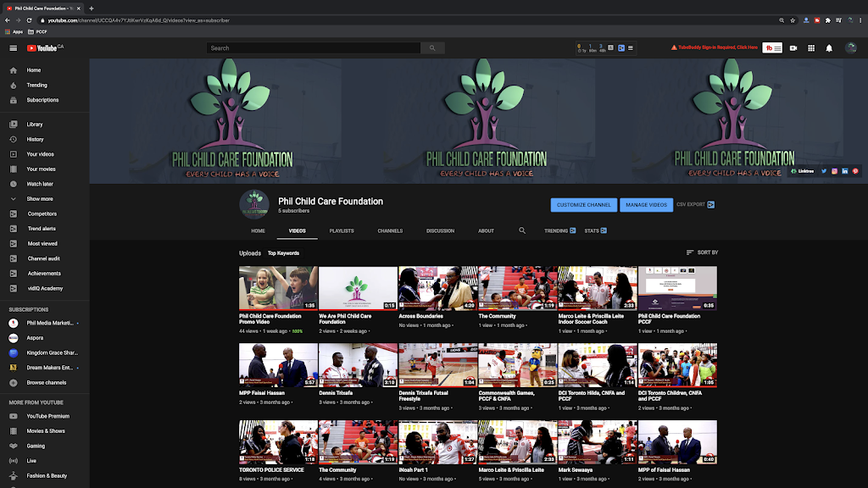Reload the page in browser

[30, 20]
